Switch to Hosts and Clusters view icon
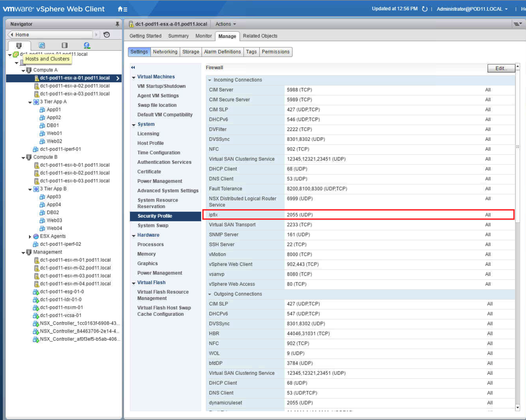Screen dimensions: 526x420 pyautogui.click(x=19, y=45)
